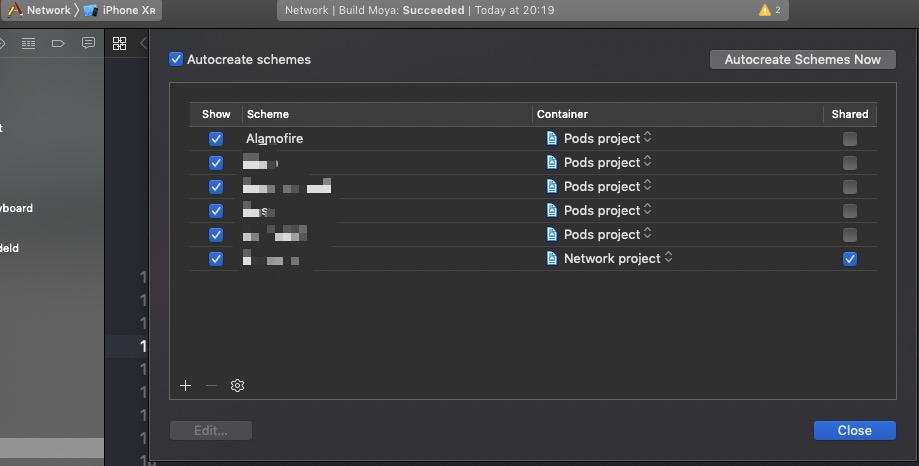The image size is (919, 466).
Task: Uncheck Show for the Alamofire scheme
Action: point(216,139)
